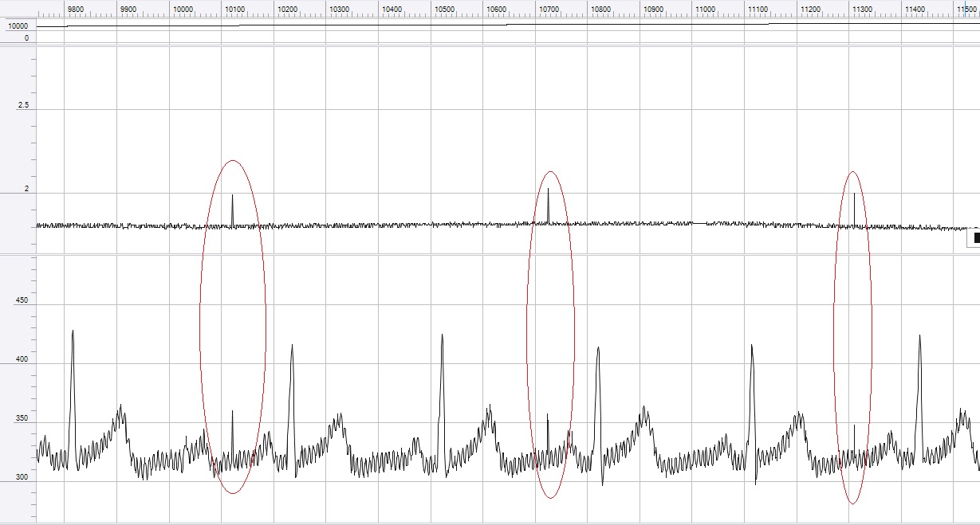The height and width of the screenshot is (525, 980).
Task: Click the 2.5 value on the vertical axis
Action: pyautogui.click(x=23, y=105)
